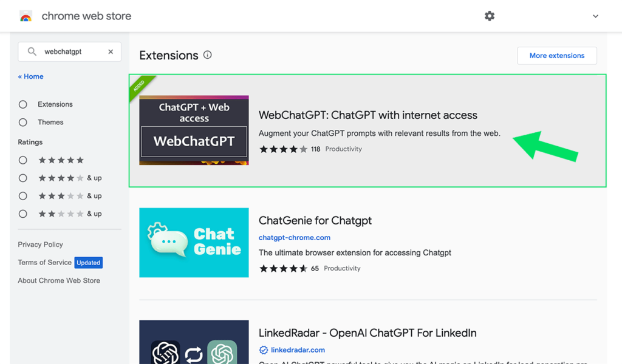
Task: Click the info icon beside Extensions heading
Action: [x=207, y=55]
